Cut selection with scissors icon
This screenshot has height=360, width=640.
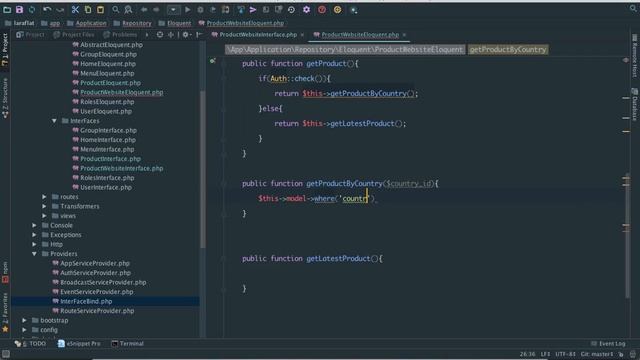[75, 9]
